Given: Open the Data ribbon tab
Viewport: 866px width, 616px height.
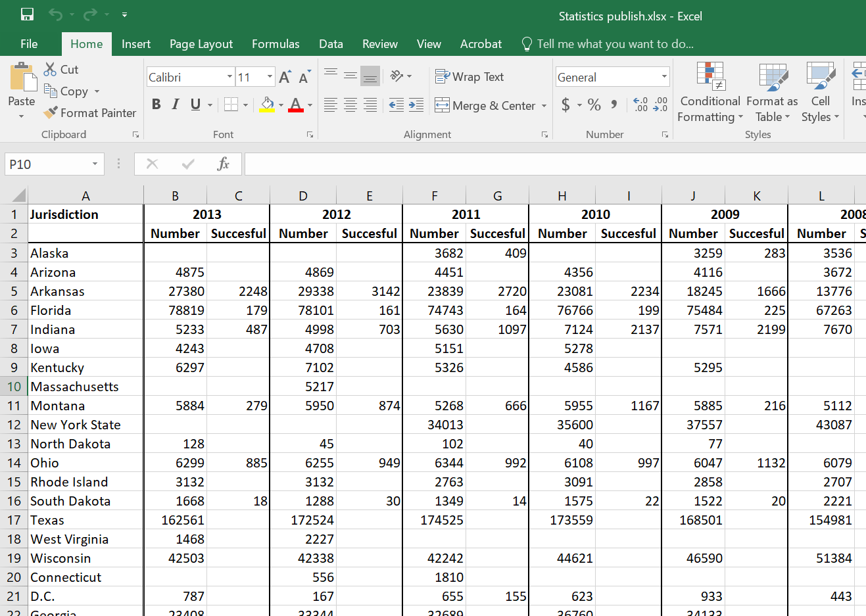Looking at the screenshot, I should (x=331, y=44).
